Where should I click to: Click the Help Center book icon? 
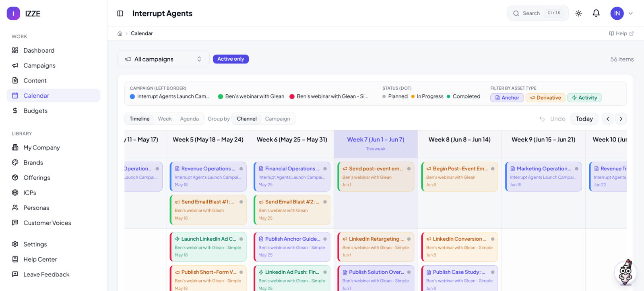pyautogui.click(x=15, y=259)
